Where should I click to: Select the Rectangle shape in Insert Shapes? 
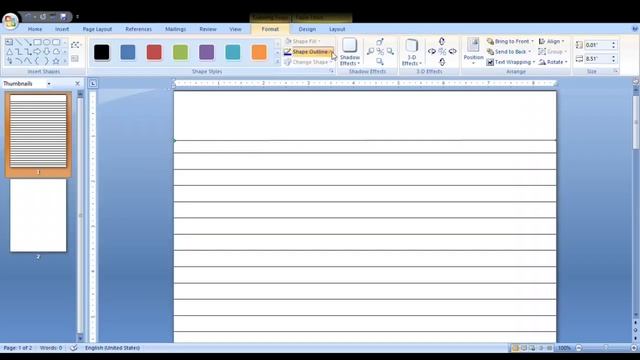(37, 42)
